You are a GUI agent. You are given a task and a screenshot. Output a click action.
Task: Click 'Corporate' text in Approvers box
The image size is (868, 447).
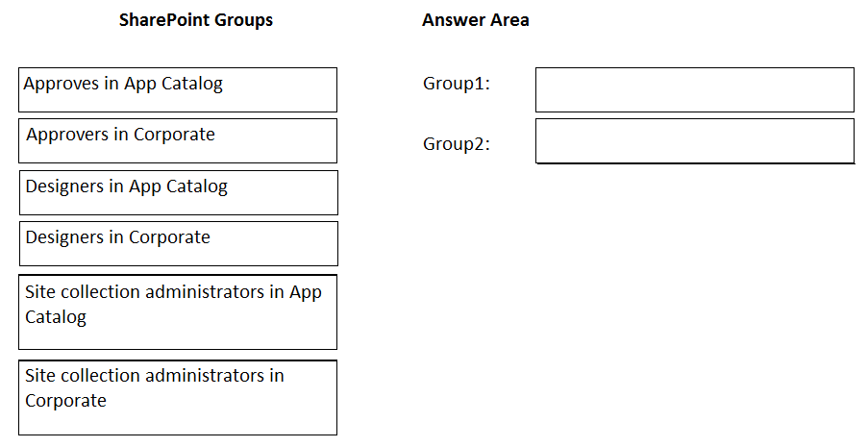pos(174,135)
